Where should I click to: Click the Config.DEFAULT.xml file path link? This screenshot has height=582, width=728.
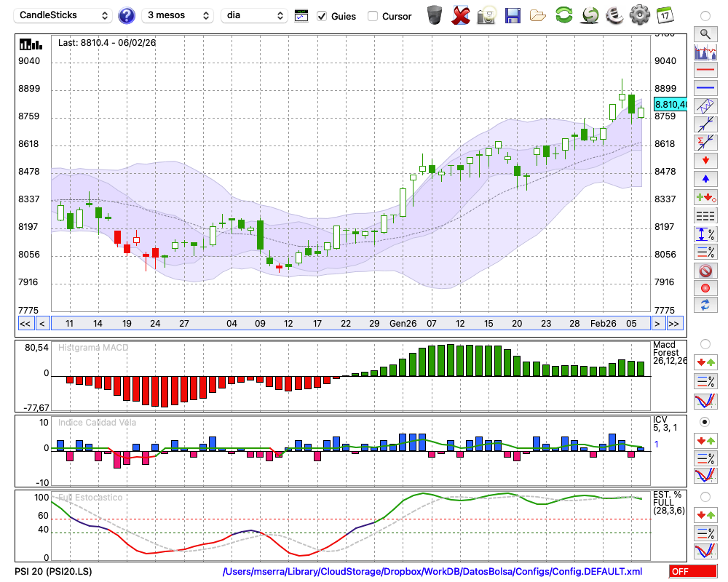pyautogui.click(x=432, y=572)
